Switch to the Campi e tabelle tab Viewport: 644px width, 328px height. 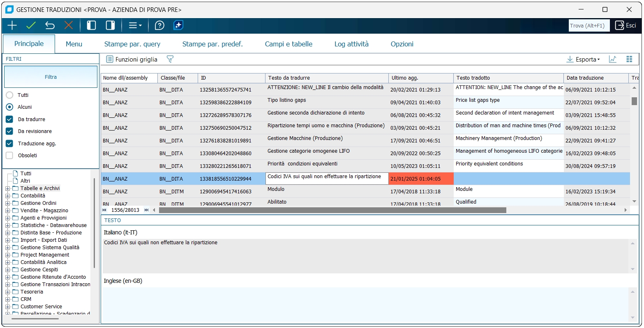coord(289,44)
